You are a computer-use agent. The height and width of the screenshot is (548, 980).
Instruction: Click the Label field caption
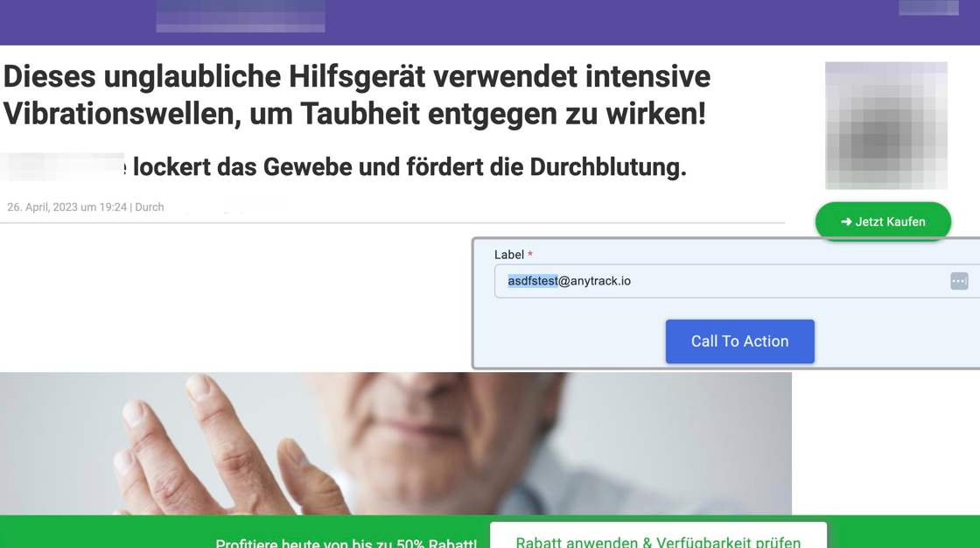508,255
